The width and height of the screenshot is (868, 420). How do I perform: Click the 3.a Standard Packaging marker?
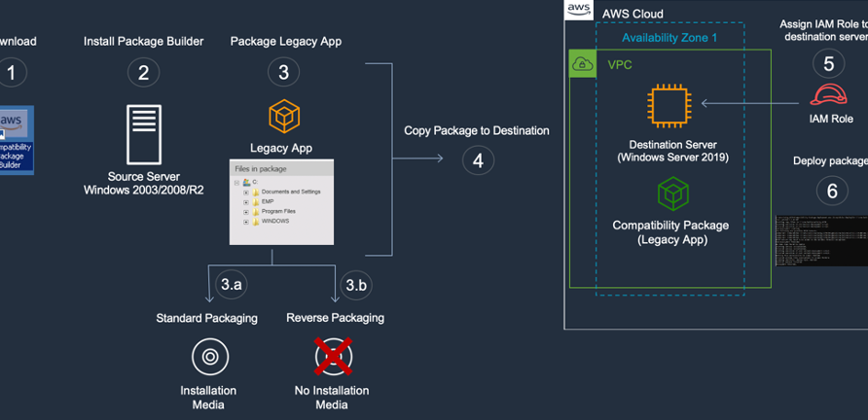[232, 286]
